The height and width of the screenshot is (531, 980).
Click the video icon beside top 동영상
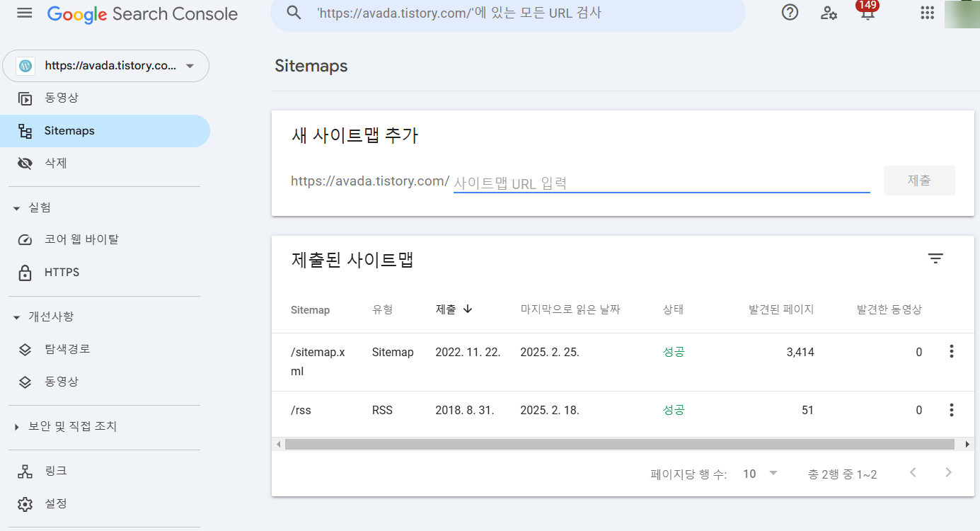[x=25, y=98]
